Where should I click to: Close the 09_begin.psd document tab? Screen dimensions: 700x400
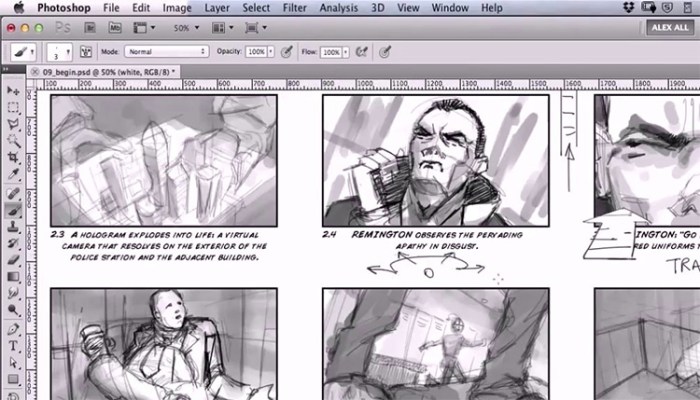[x=34, y=72]
